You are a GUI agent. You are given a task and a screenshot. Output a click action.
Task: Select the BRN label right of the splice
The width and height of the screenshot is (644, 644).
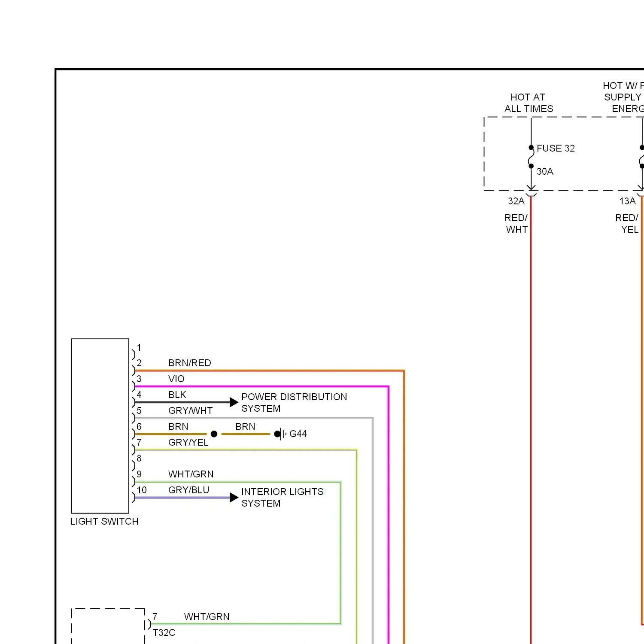(245, 426)
